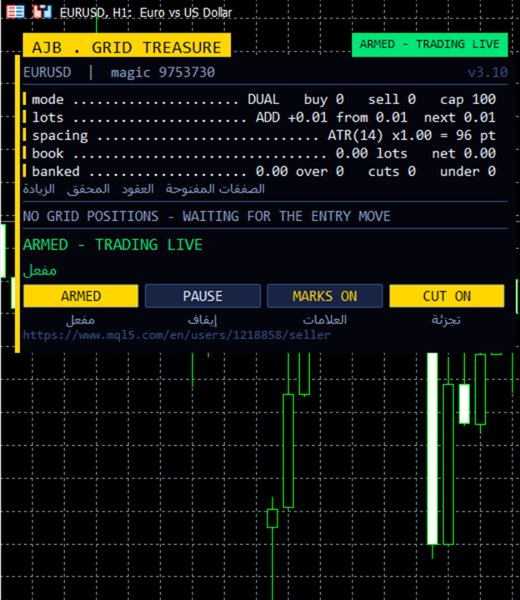Click 'EURUSD' symbol in panel header
The height and width of the screenshot is (600, 520).
pyautogui.click(x=47, y=72)
